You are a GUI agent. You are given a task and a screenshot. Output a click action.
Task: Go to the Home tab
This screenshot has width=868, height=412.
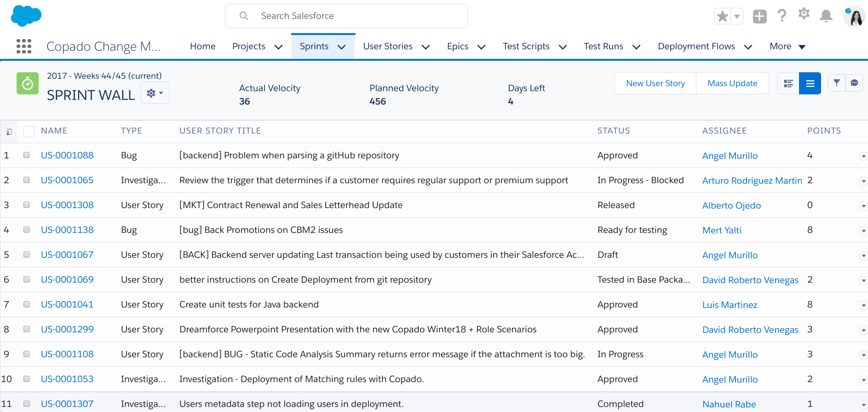[x=203, y=46]
